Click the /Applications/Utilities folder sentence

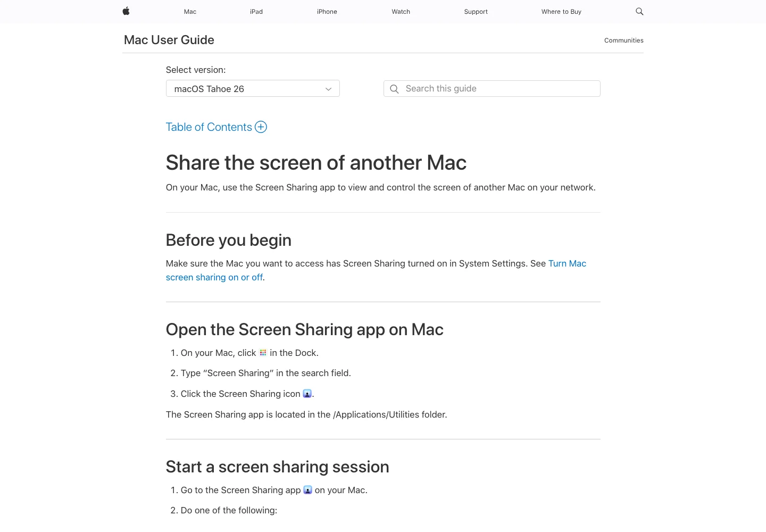click(x=306, y=414)
